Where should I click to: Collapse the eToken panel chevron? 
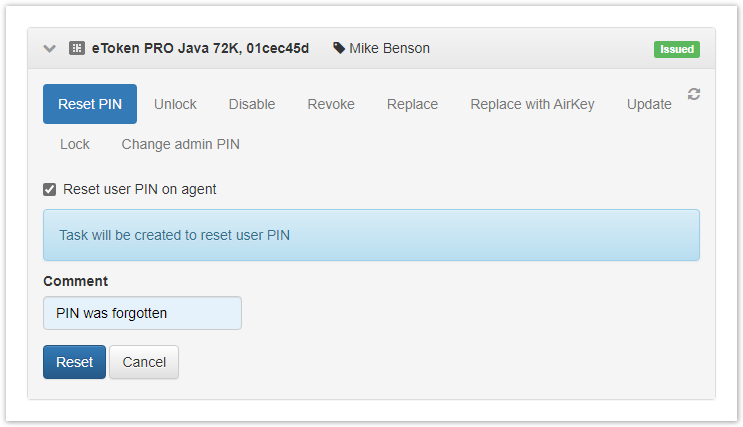coord(50,48)
